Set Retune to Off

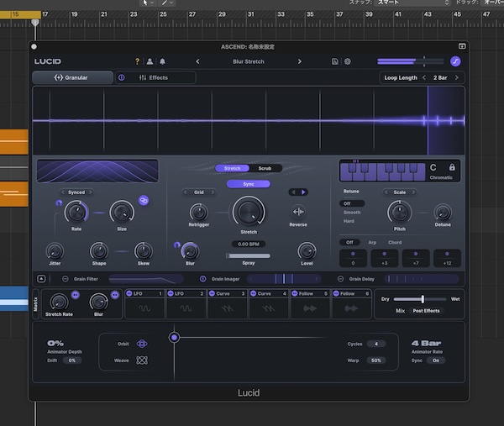(352, 203)
